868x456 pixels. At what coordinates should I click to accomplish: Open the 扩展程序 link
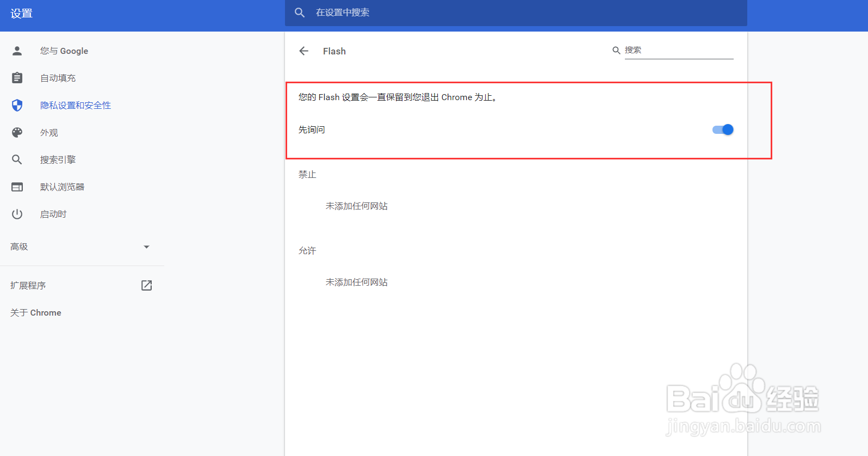28,285
